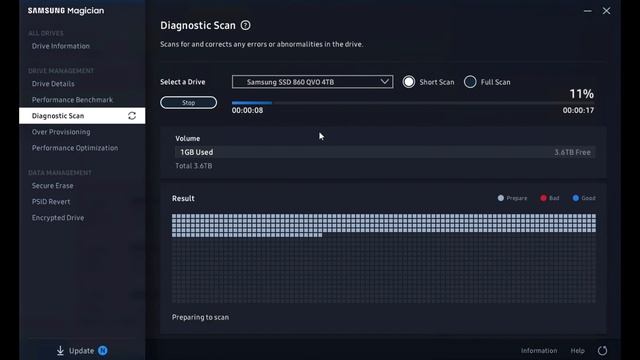Screen dimensions: 640x360
Task: Click the Bad legend red dot
Action: (x=543, y=198)
